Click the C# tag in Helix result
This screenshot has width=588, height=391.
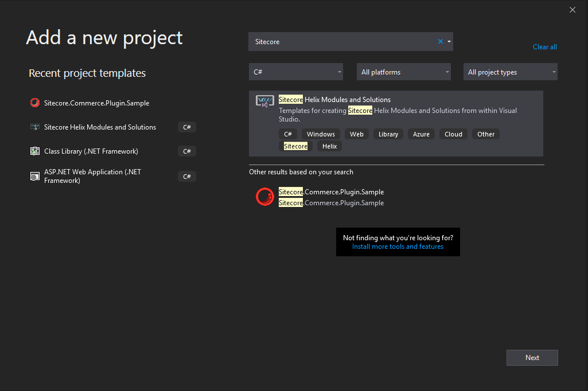(x=288, y=134)
